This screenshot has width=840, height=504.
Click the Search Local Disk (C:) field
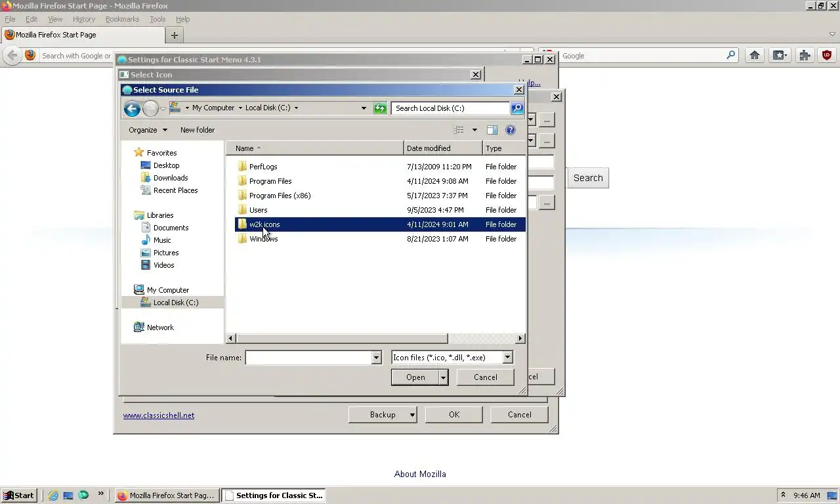[450, 108]
